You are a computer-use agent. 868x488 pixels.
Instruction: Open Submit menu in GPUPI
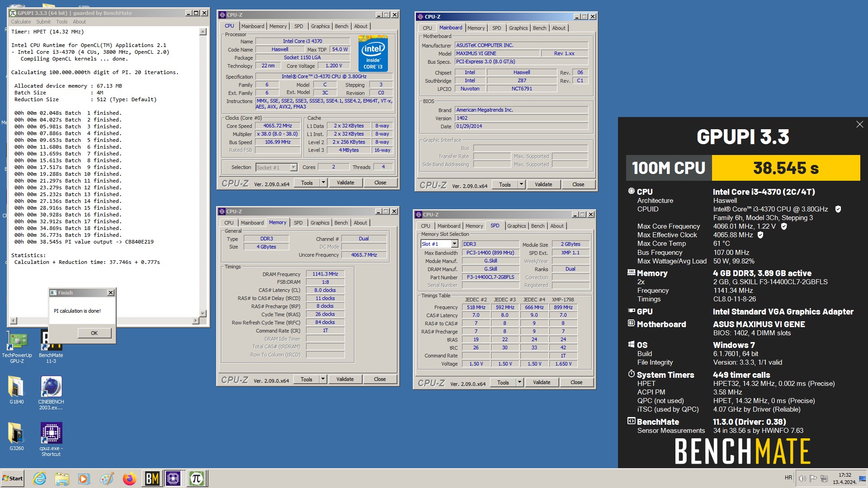coord(43,22)
